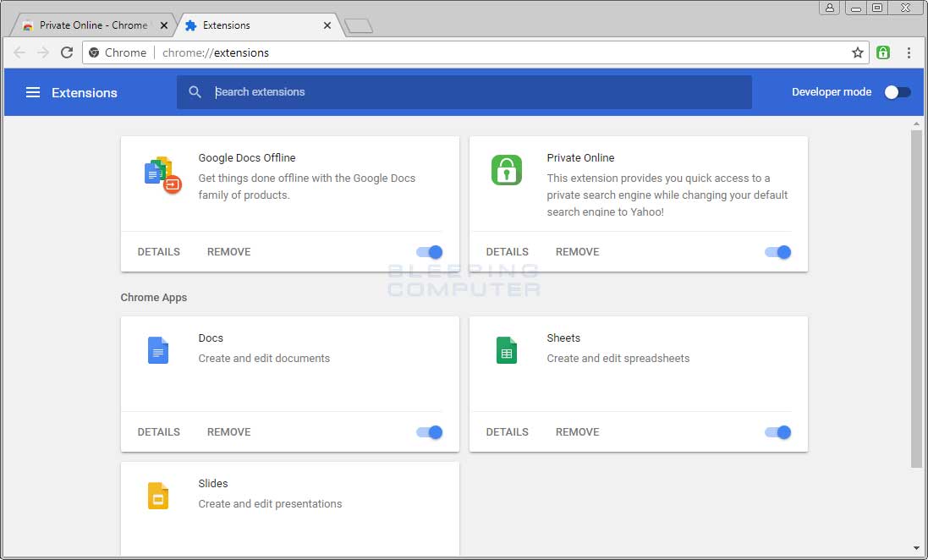Image resolution: width=928 pixels, height=560 pixels.
Task: Click the puzzle-piece icon on the Extensions tab
Action: (190, 25)
